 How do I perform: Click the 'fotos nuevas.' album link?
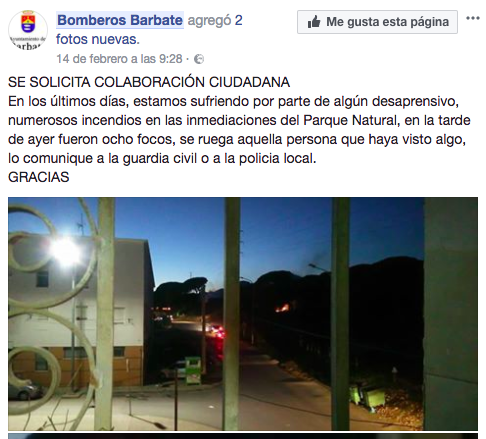pyautogui.click(x=98, y=39)
